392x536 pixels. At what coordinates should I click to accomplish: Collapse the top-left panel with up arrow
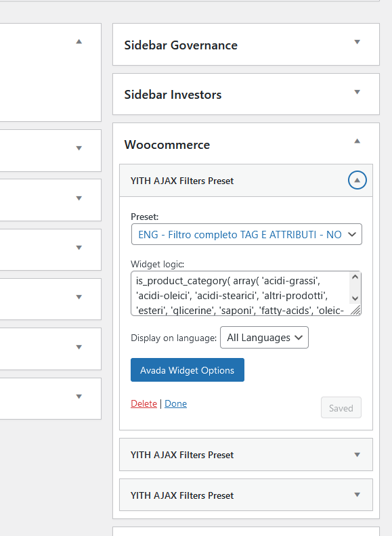pos(79,41)
